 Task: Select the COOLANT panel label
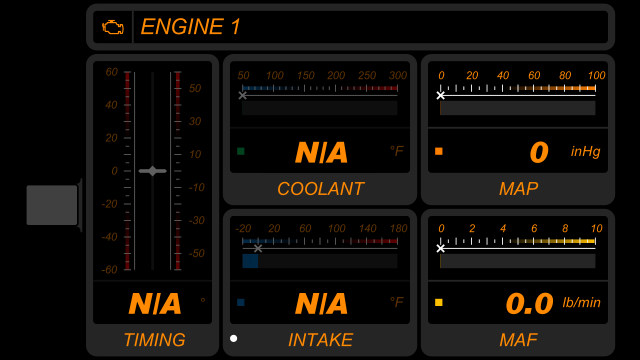coord(321,189)
